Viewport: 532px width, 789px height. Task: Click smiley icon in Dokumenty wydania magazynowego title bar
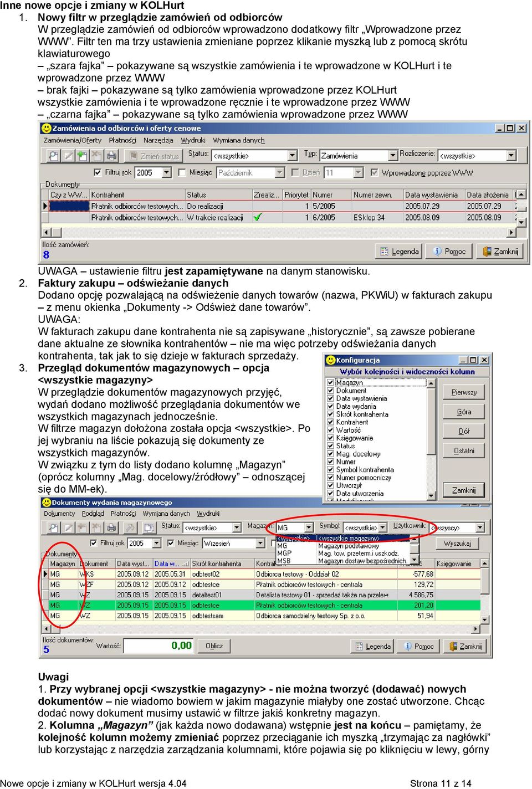(46, 503)
